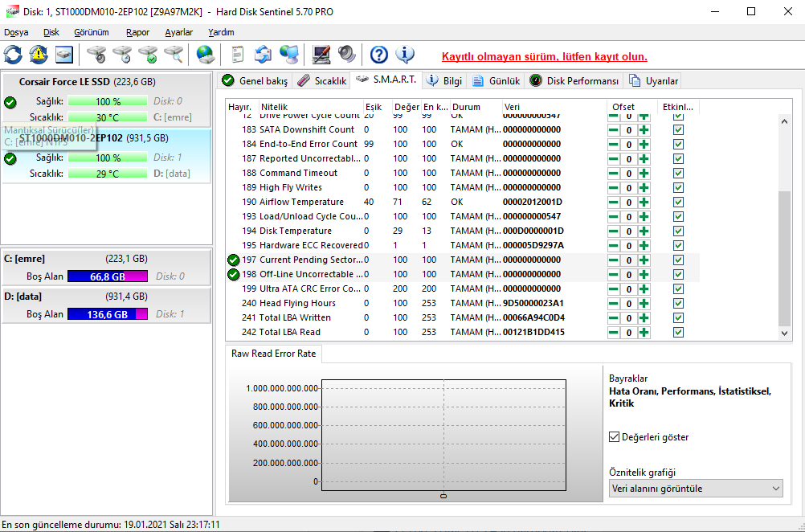Click the minus offset button for High Fly Writes
This screenshot has width=805, height=532.
pyautogui.click(x=614, y=187)
